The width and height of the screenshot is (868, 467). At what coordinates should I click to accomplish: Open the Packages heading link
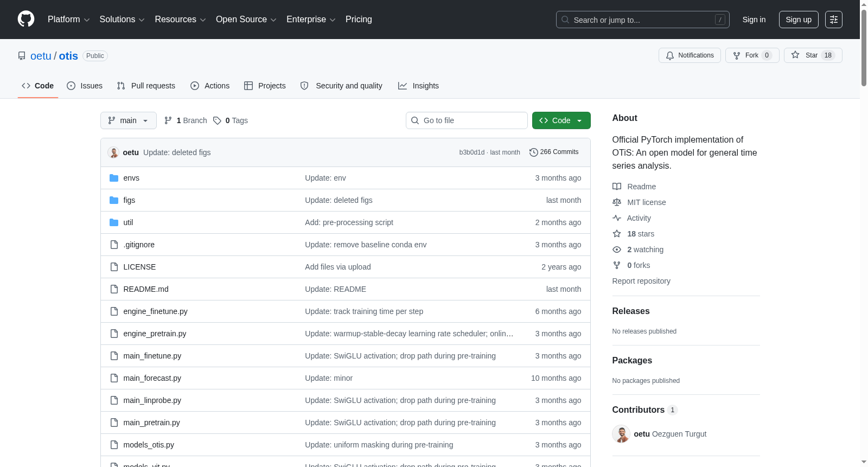pos(632,360)
